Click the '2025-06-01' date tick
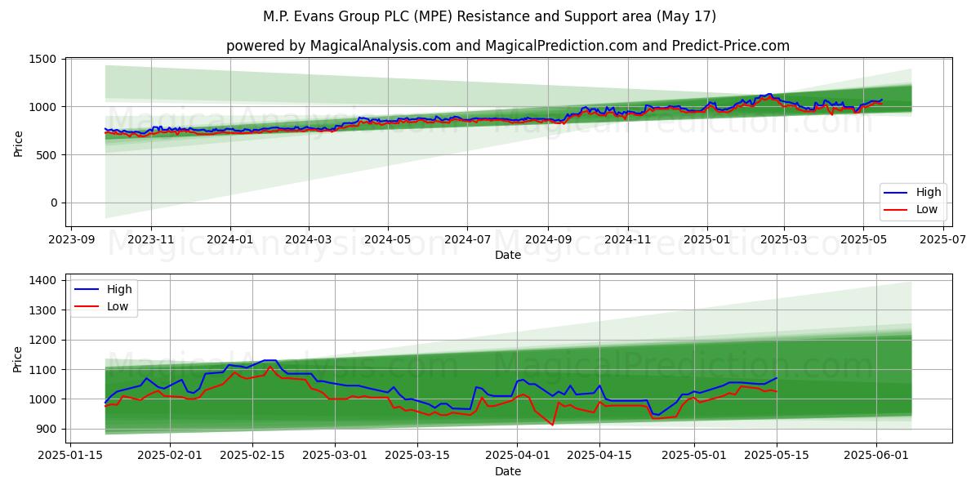Screen dimensions: 980x490 pyautogui.click(x=876, y=456)
